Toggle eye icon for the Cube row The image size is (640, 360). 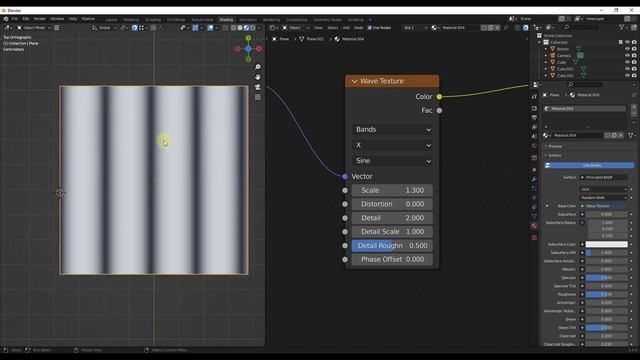point(627,62)
